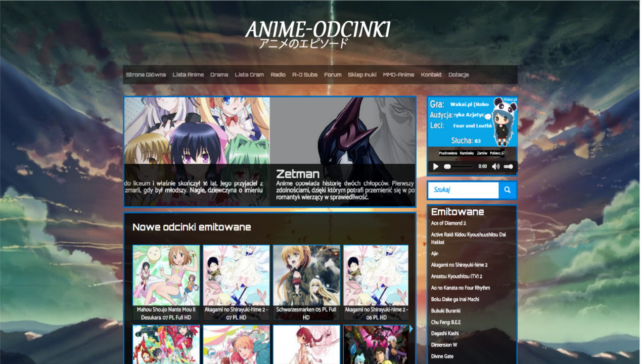This screenshot has width=642, height=364.
Task: Click Ace of Diamond 2 in Emitowane
Action: click(x=448, y=223)
